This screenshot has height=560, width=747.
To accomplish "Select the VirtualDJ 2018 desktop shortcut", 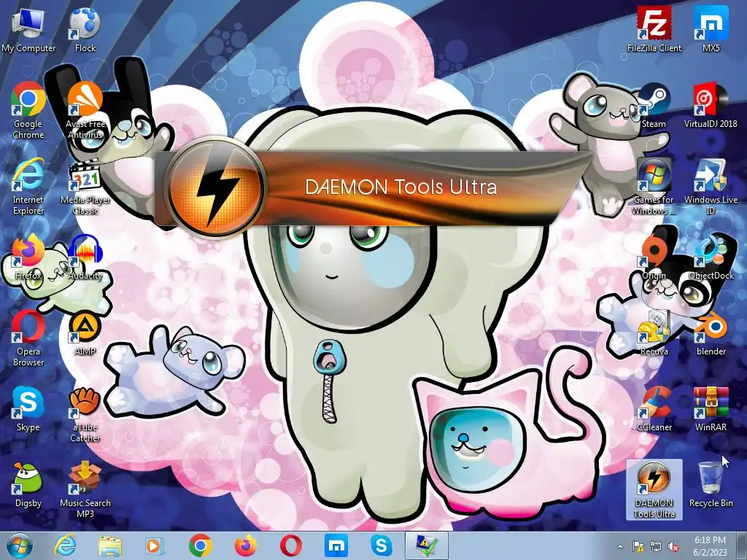I will click(711, 106).
